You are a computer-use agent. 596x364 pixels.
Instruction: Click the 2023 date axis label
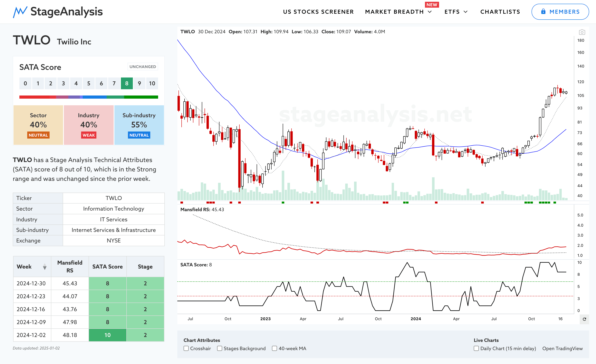point(265,319)
